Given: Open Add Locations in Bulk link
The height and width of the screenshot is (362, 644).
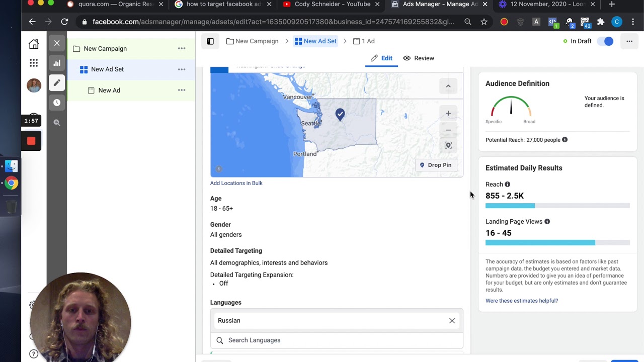Looking at the screenshot, I should (236, 183).
